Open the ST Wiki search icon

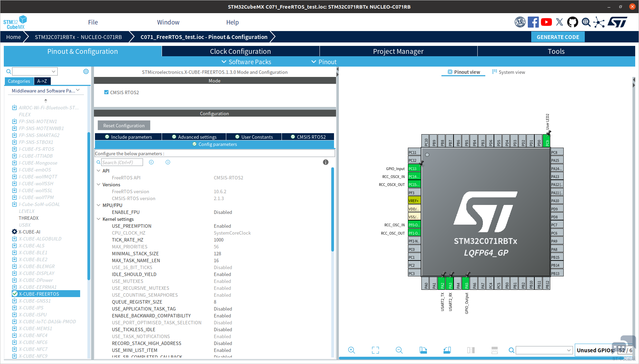click(x=586, y=22)
